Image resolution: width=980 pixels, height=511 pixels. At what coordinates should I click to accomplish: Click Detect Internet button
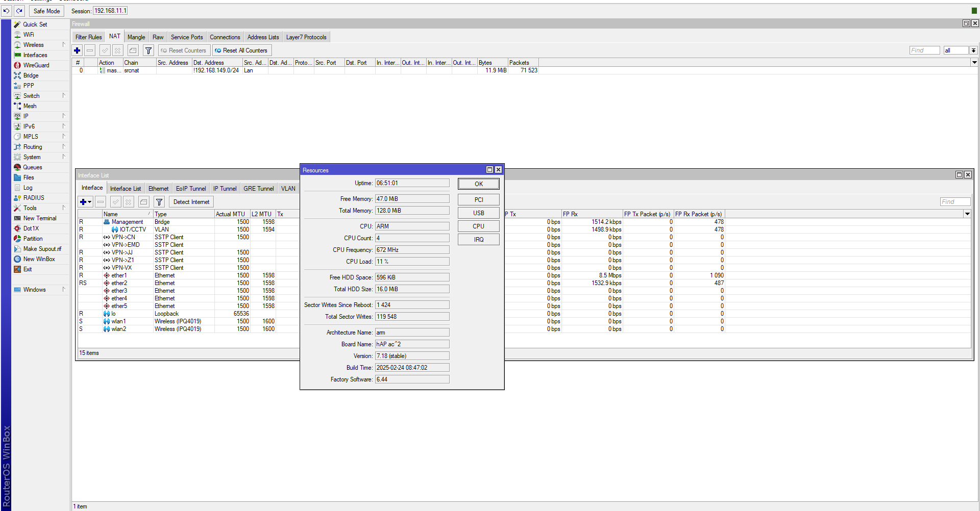tap(191, 202)
